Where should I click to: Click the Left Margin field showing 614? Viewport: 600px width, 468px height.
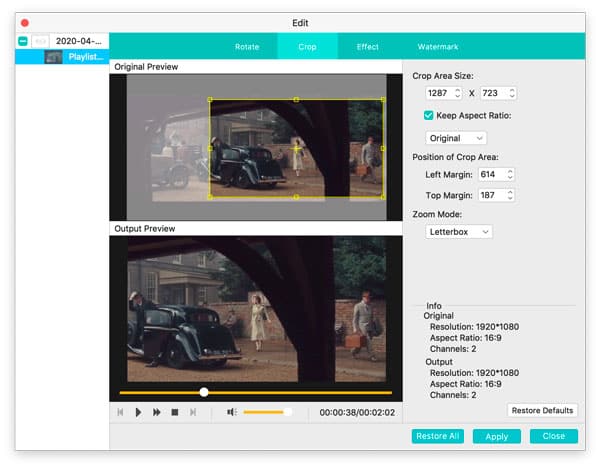tap(491, 174)
